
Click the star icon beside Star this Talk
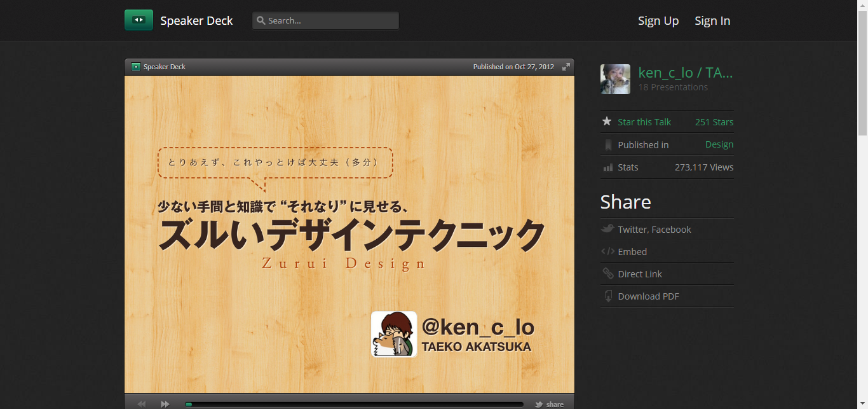click(607, 121)
